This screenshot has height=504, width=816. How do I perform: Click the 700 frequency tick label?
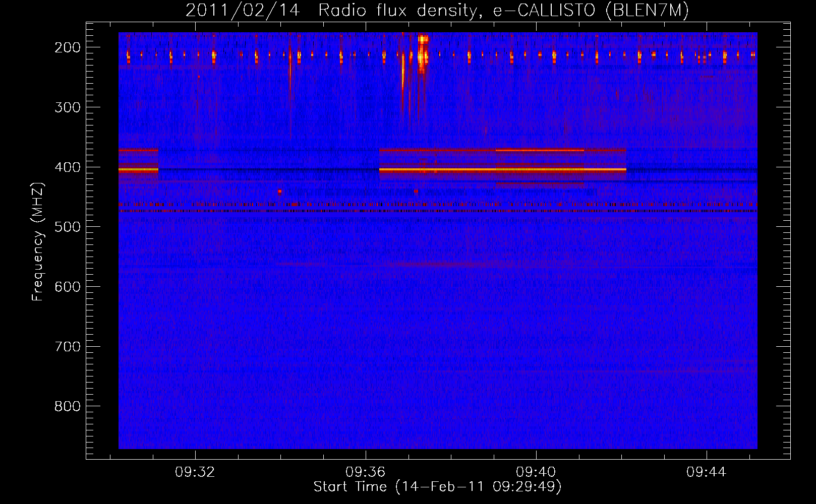point(68,347)
